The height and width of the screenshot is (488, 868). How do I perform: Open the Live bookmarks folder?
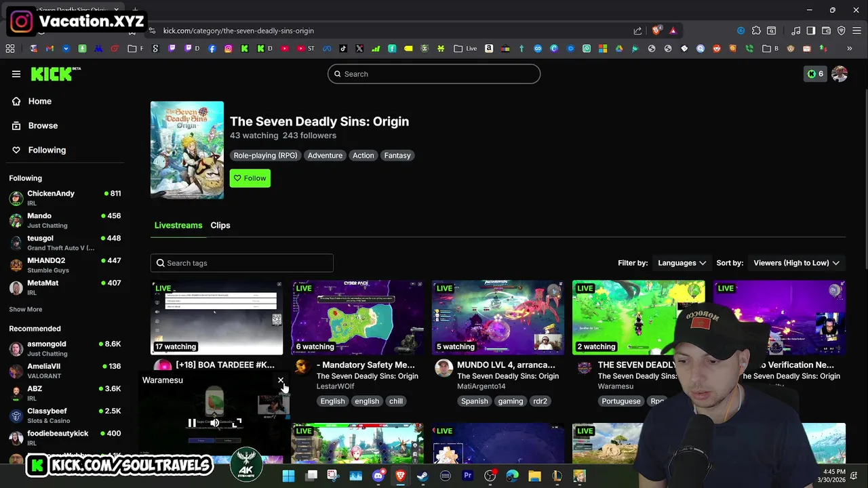point(465,49)
